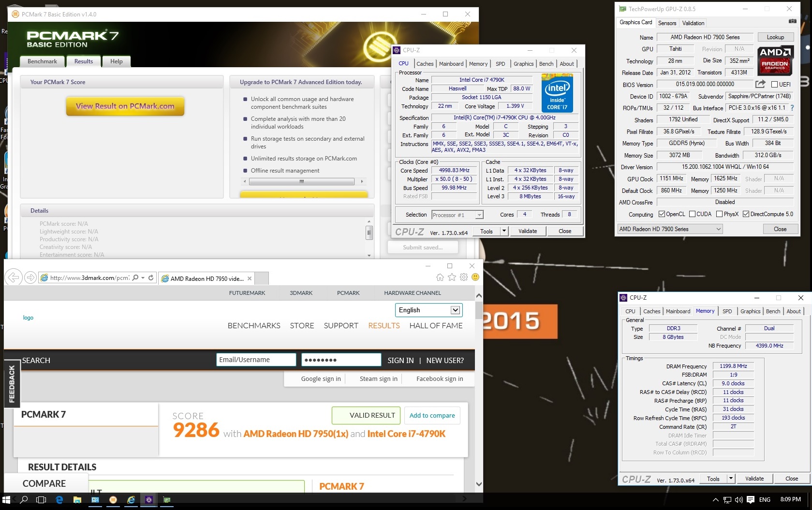Click the GPU-Z screenshot camera icon
Image resolution: width=812 pixels, height=510 pixels.
tap(792, 22)
